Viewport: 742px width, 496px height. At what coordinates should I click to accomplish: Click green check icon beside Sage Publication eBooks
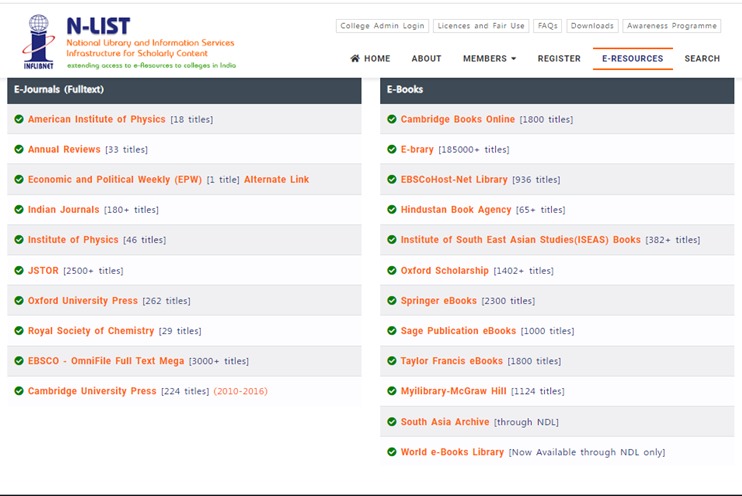(392, 330)
